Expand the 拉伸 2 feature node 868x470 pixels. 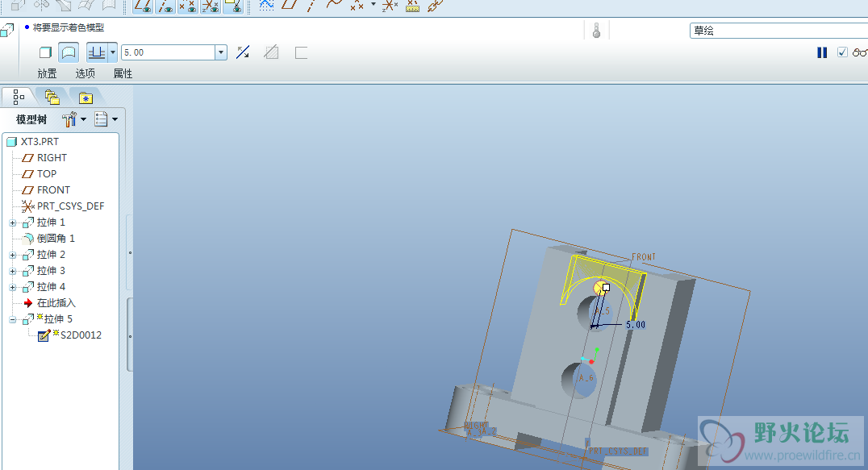point(13,255)
